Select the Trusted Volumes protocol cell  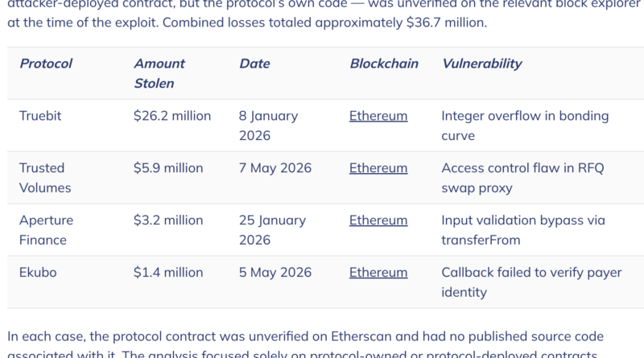click(x=45, y=178)
